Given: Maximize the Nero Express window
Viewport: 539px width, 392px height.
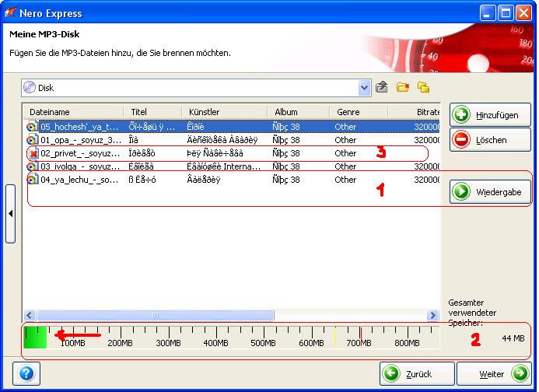Looking at the screenshot, I should pyautogui.click(x=506, y=13).
